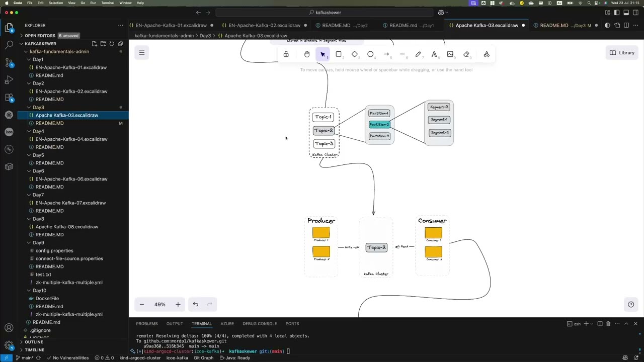
Task: Open the Accounts menu in activity bar
Action: click(x=9, y=328)
